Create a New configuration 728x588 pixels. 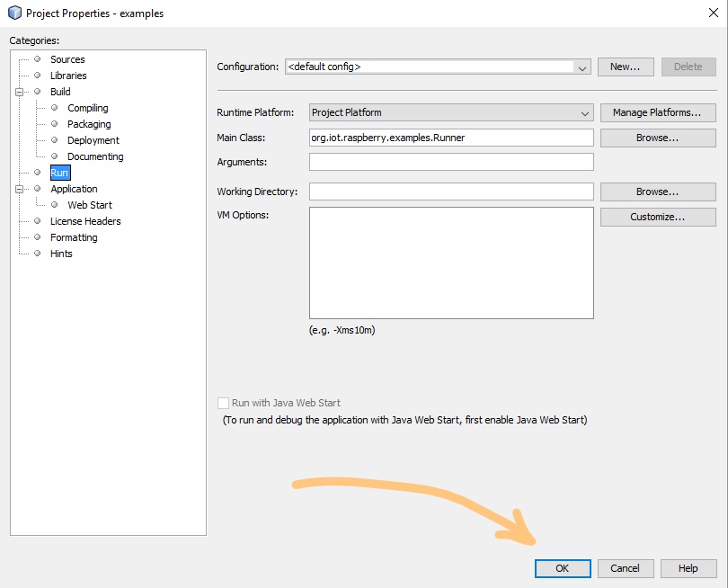click(x=626, y=67)
